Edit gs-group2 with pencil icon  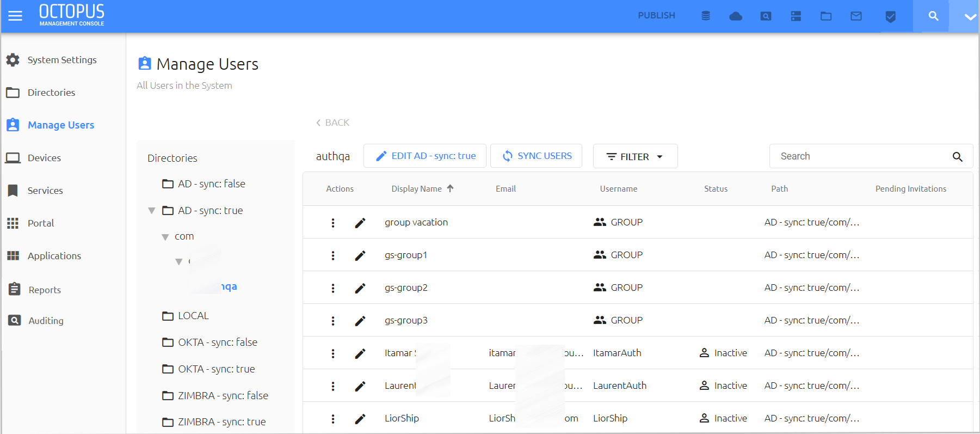[360, 288]
